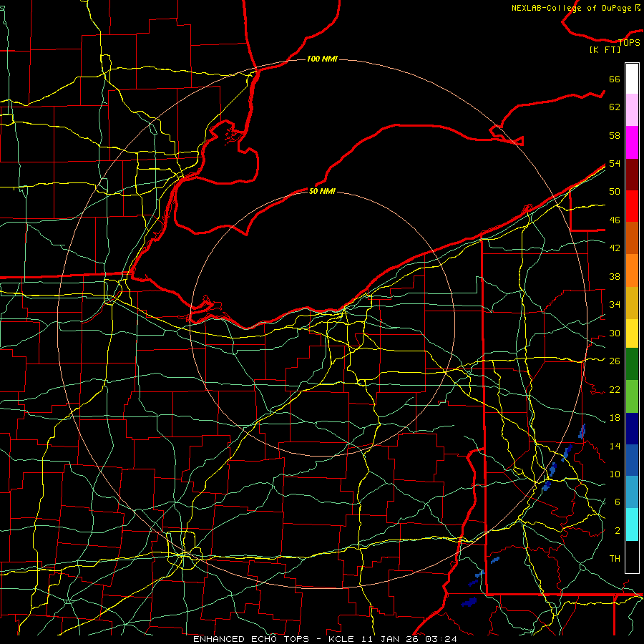Viewport: 644px width, 644px height.
Task: Click the '[K FT]' units label
Action: pos(605,50)
